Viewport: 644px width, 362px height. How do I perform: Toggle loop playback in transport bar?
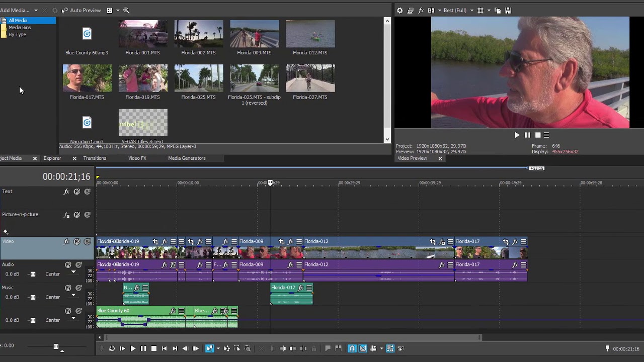point(112,348)
